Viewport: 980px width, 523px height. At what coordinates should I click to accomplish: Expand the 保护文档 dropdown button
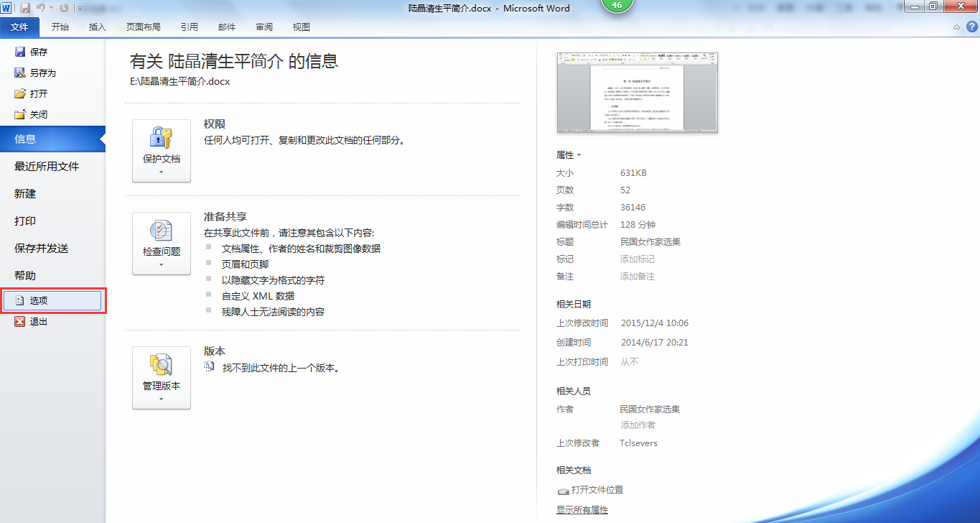click(x=162, y=151)
